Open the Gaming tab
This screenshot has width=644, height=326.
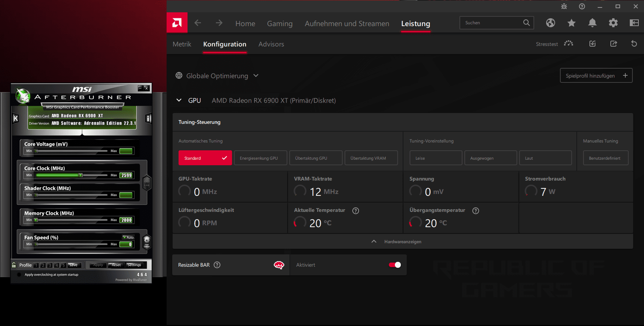tap(280, 23)
